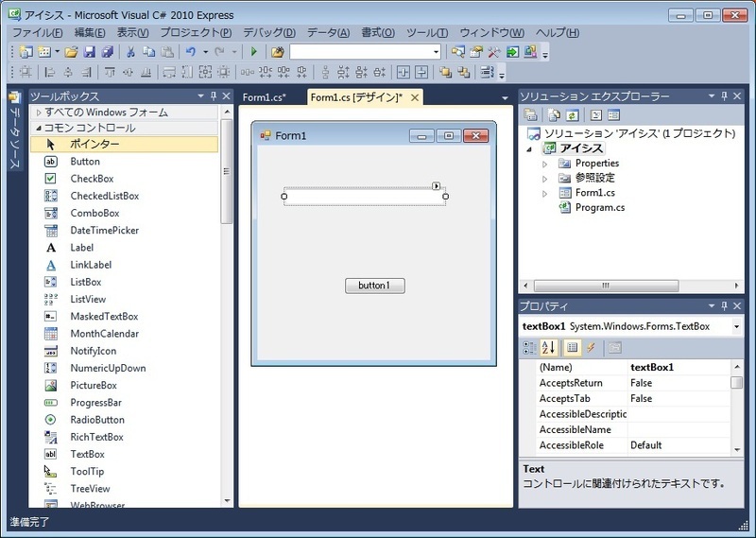Click button1 on the form designer
The height and width of the screenshot is (538, 756).
point(374,286)
